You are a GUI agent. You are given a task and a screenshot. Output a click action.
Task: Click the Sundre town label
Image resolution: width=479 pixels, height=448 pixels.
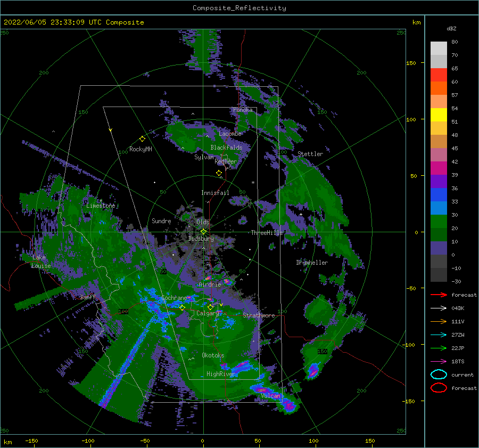pos(161,221)
